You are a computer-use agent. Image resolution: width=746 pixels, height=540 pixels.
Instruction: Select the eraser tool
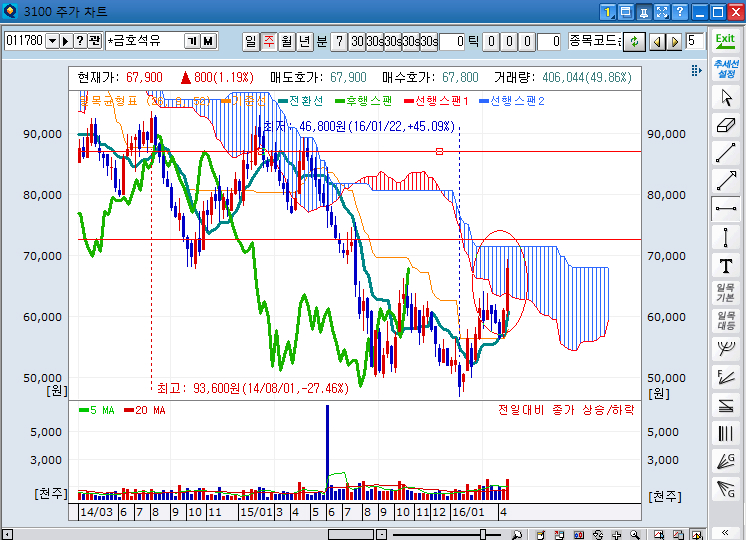726,125
